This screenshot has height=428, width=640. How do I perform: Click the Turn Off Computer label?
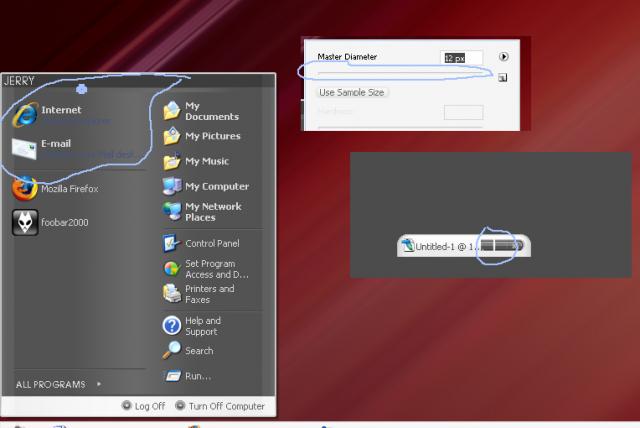click(x=227, y=406)
